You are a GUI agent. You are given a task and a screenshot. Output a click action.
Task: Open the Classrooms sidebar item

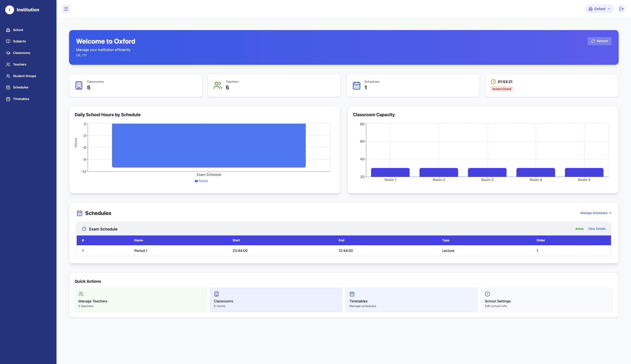point(21,53)
